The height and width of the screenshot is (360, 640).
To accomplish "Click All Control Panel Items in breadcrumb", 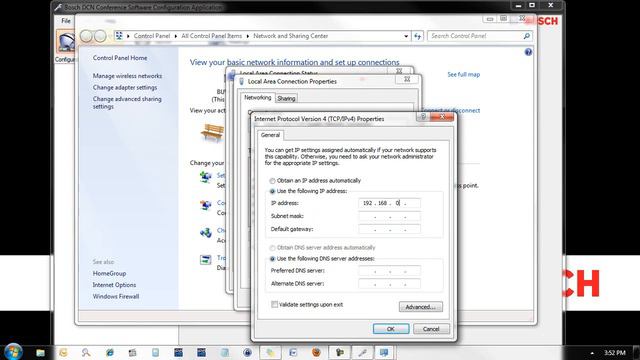I will [211, 36].
